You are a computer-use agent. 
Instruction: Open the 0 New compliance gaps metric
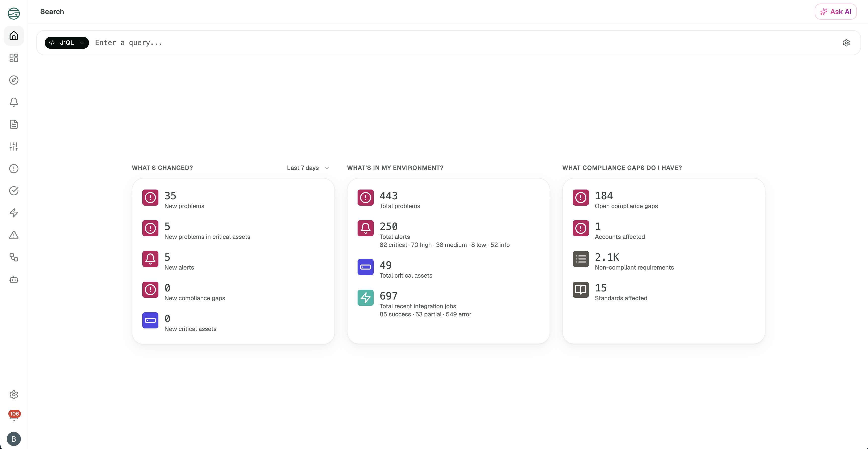pos(195,292)
